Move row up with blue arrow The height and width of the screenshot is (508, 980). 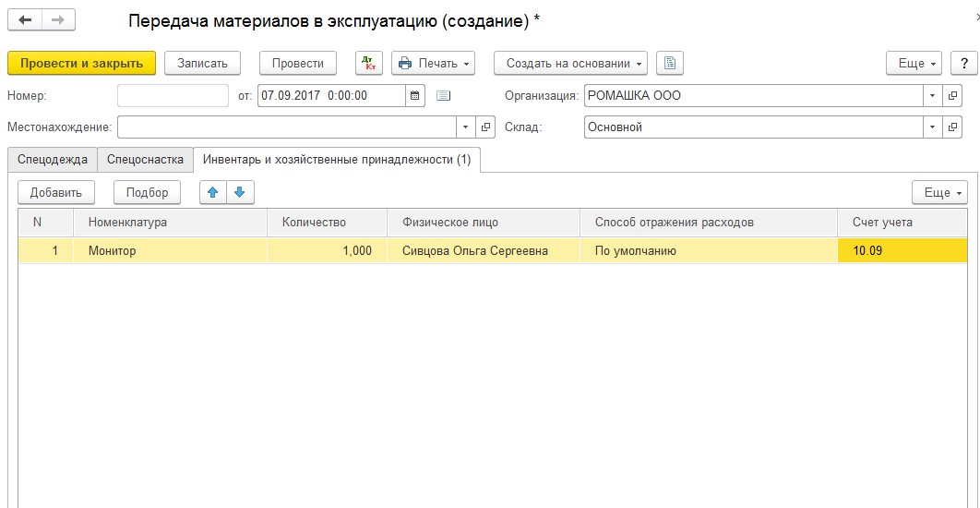212,193
